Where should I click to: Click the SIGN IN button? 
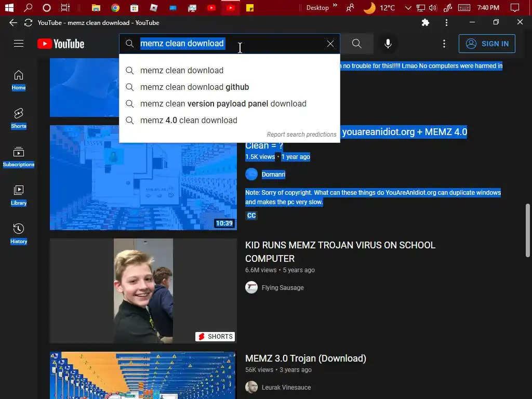pyautogui.click(x=487, y=44)
